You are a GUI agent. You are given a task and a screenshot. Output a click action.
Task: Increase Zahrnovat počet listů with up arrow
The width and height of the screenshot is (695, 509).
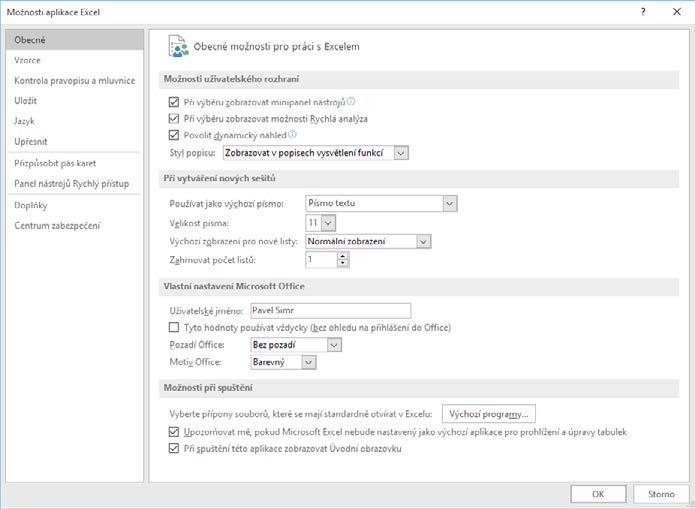tap(343, 256)
